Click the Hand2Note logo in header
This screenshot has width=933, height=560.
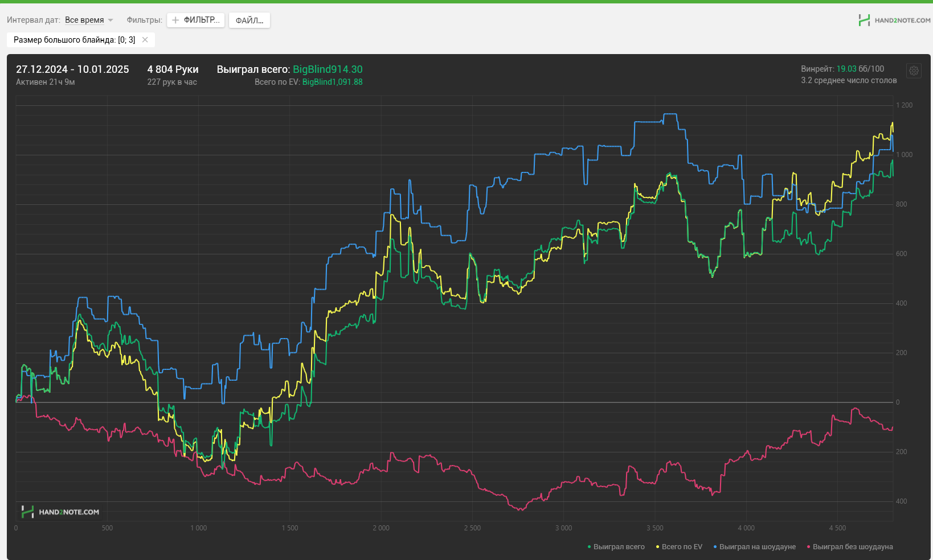click(894, 20)
